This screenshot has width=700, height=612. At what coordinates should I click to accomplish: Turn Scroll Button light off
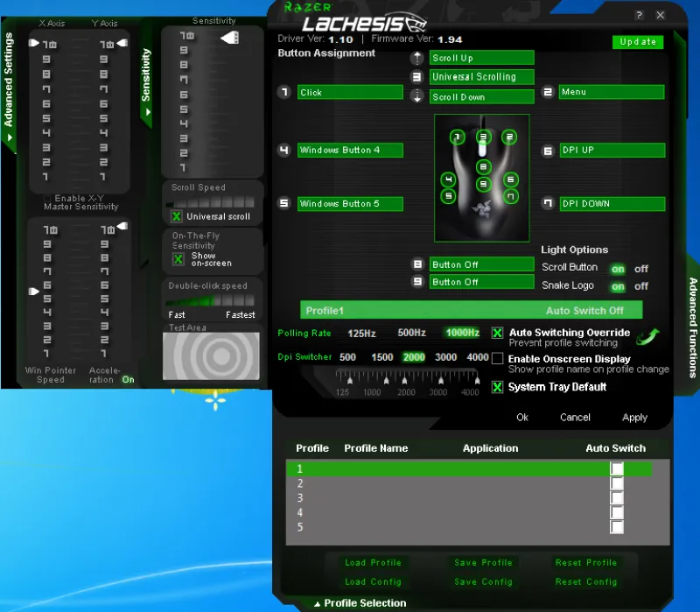641,269
